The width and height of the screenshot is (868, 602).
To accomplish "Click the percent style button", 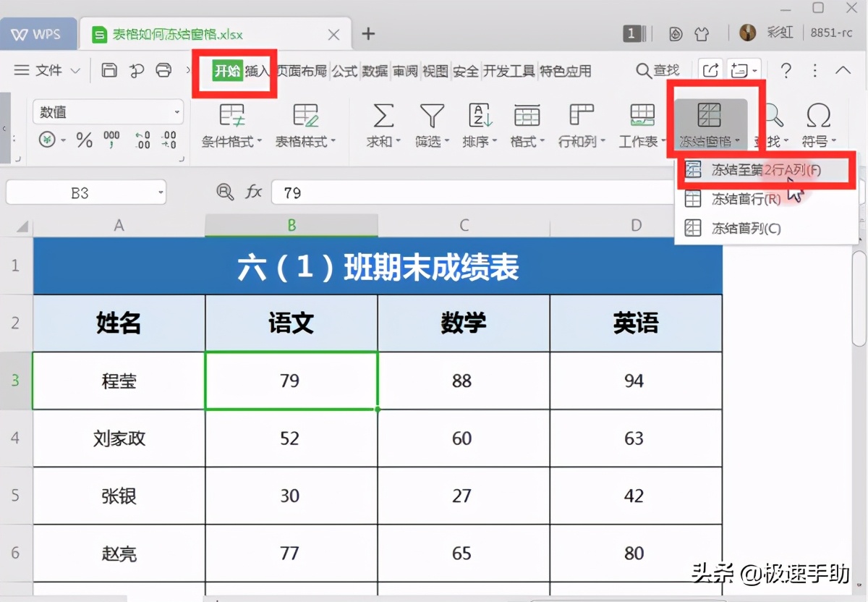I will [85, 140].
